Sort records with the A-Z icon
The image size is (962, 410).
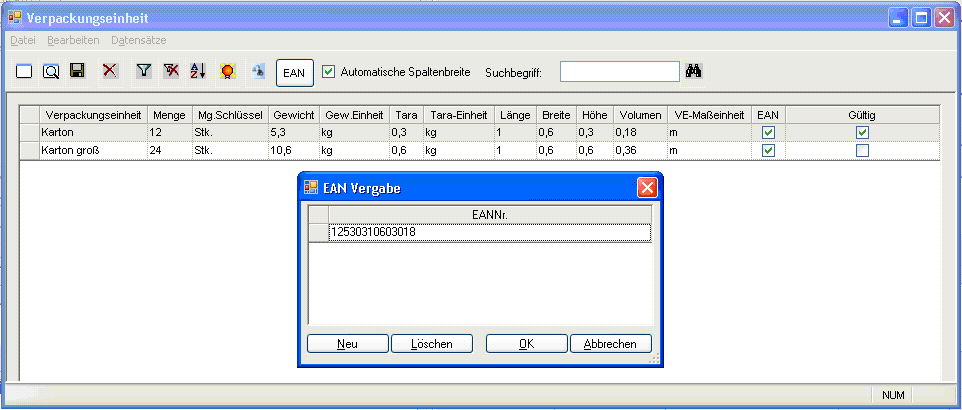click(x=198, y=71)
